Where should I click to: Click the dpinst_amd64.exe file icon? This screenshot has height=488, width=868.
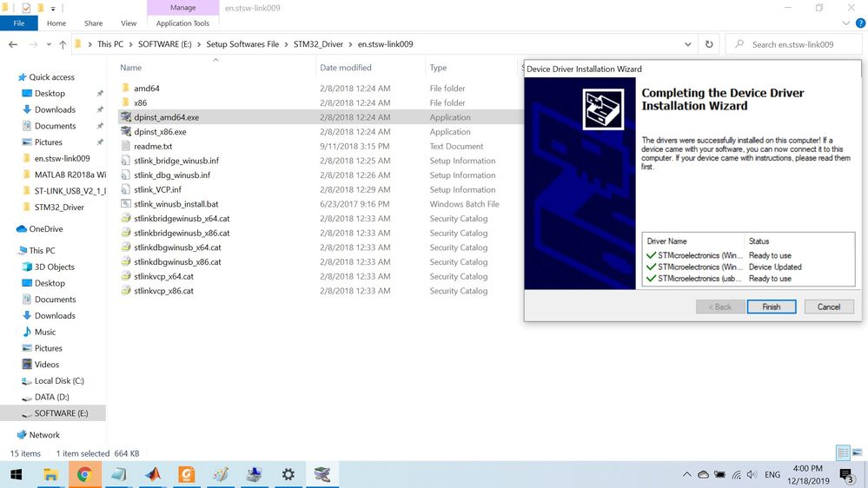click(x=126, y=116)
